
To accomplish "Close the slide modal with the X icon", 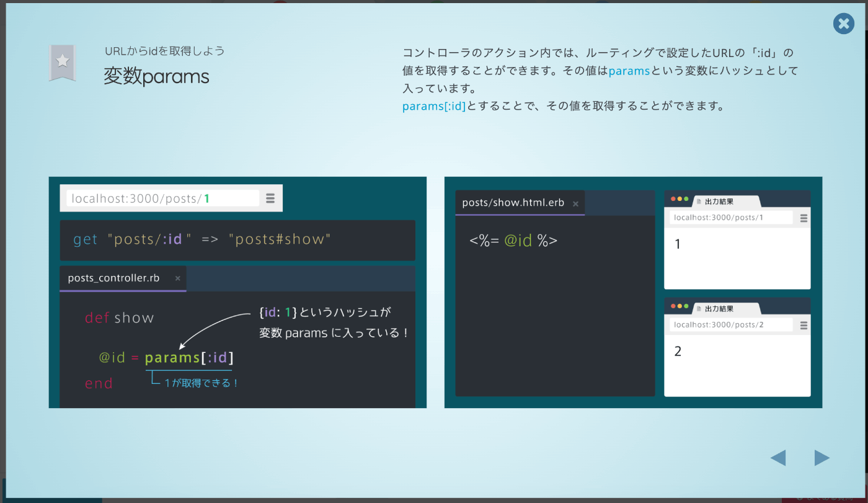I will [x=843, y=24].
